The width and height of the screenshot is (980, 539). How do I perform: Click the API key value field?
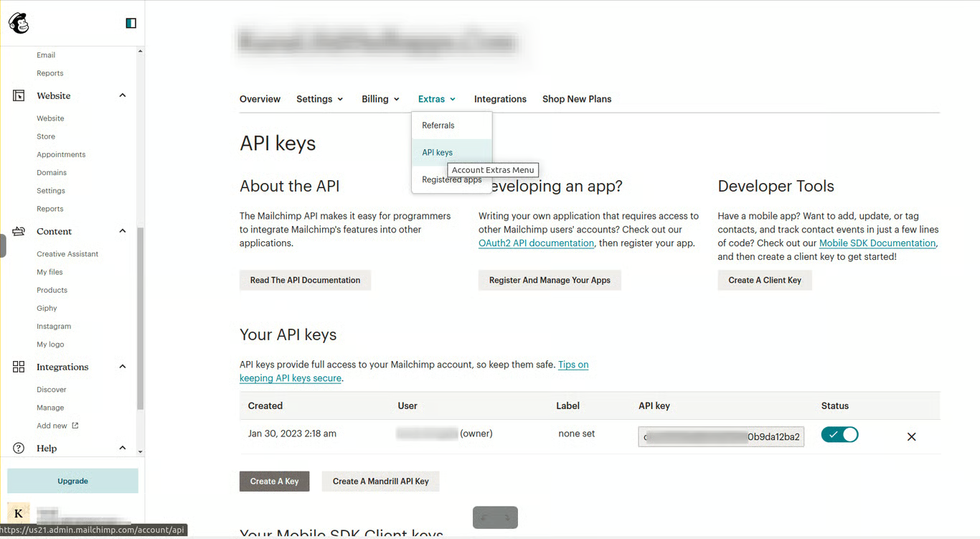[721, 436]
